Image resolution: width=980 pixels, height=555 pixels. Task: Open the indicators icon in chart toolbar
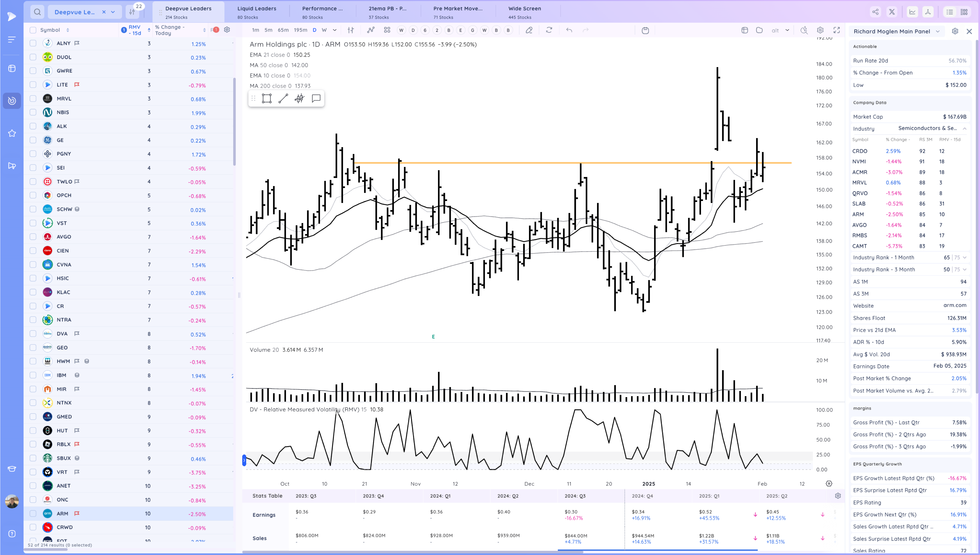(371, 30)
